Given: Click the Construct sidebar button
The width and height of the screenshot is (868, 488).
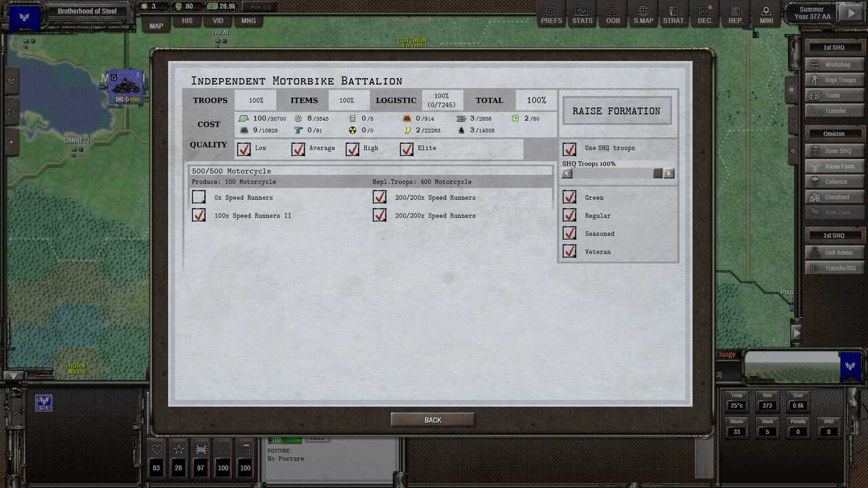Looking at the screenshot, I should tap(833, 197).
